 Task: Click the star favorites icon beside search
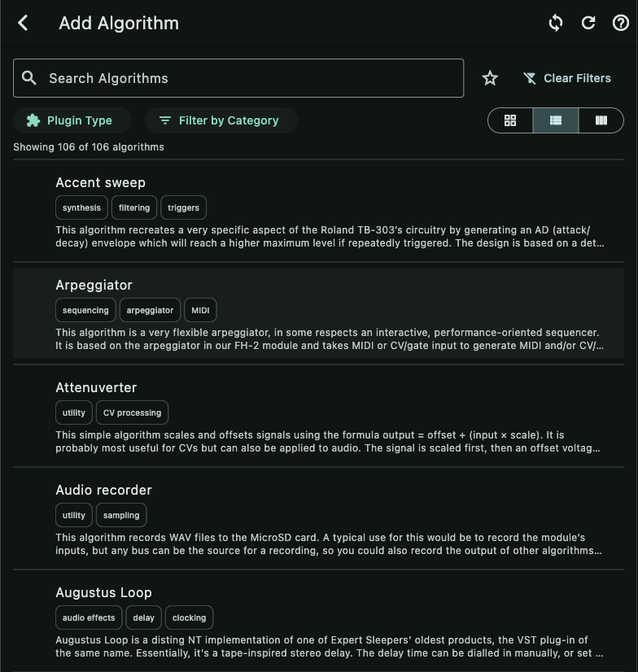490,77
